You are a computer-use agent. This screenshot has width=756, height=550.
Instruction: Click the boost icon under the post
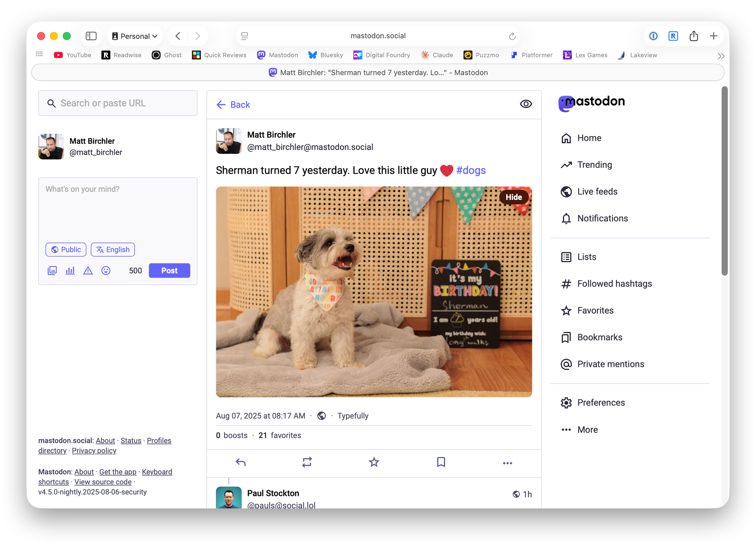pyautogui.click(x=307, y=462)
